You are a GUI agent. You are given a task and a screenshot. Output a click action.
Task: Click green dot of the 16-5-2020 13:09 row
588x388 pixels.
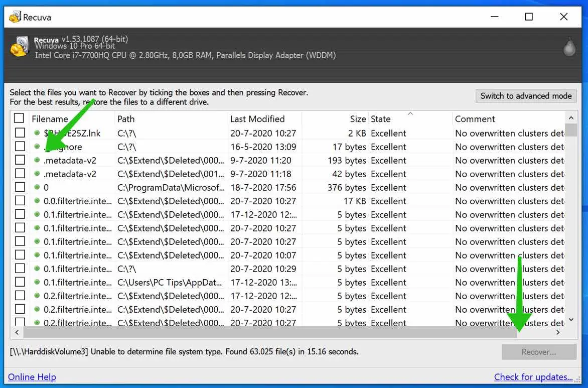[37, 147]
